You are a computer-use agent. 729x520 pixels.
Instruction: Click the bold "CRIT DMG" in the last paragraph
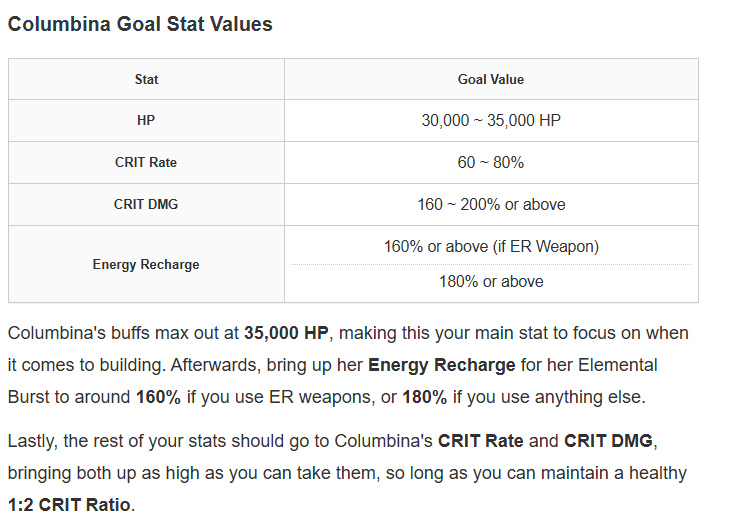599,440
